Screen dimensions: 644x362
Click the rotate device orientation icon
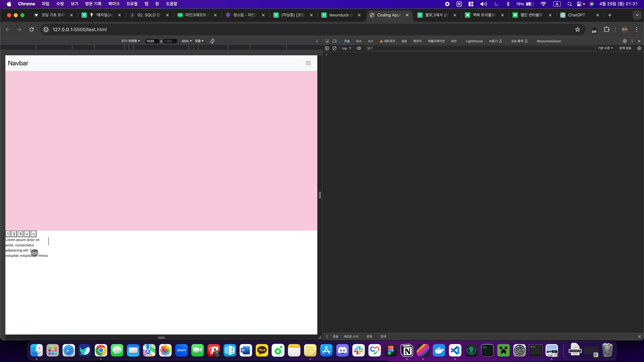pos(212,41)
